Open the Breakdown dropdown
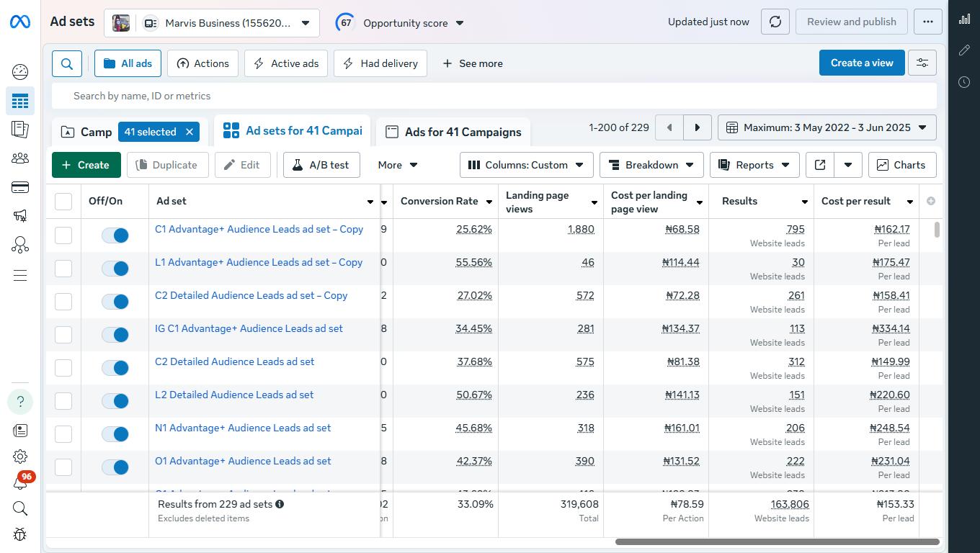This screenshot has height=553, width=980. (x=651, y=165)
